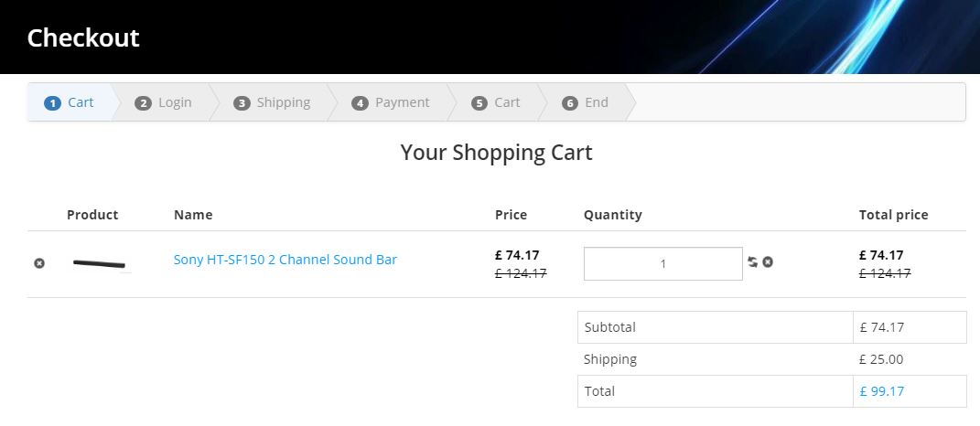Click the Quantity column header

pyautogui.click(x=613, y=215)
